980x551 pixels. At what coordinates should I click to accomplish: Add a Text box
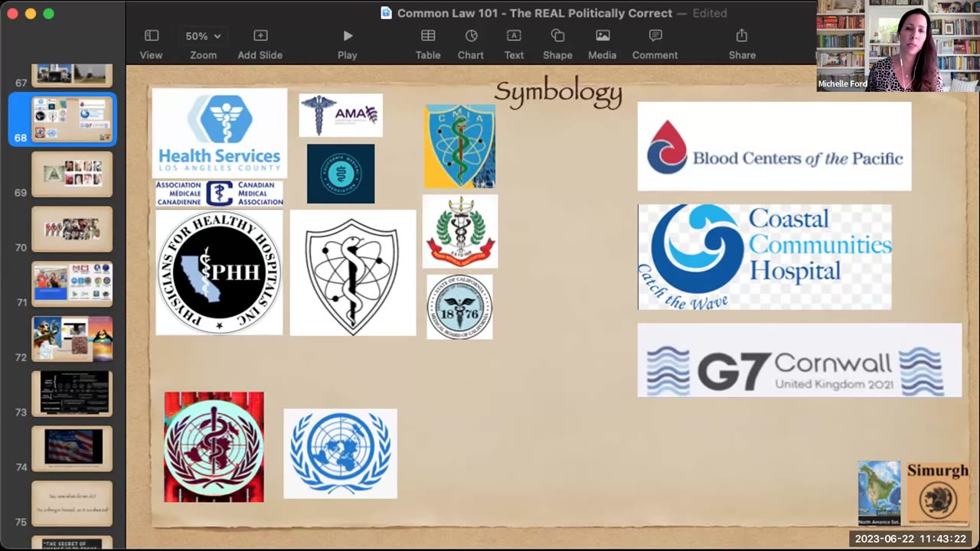pyautogui.click(x=514, y=36)
